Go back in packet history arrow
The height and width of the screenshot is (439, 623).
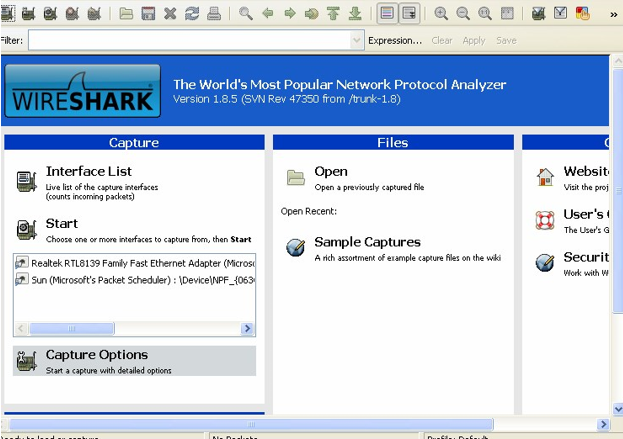[x=268, y=14]
